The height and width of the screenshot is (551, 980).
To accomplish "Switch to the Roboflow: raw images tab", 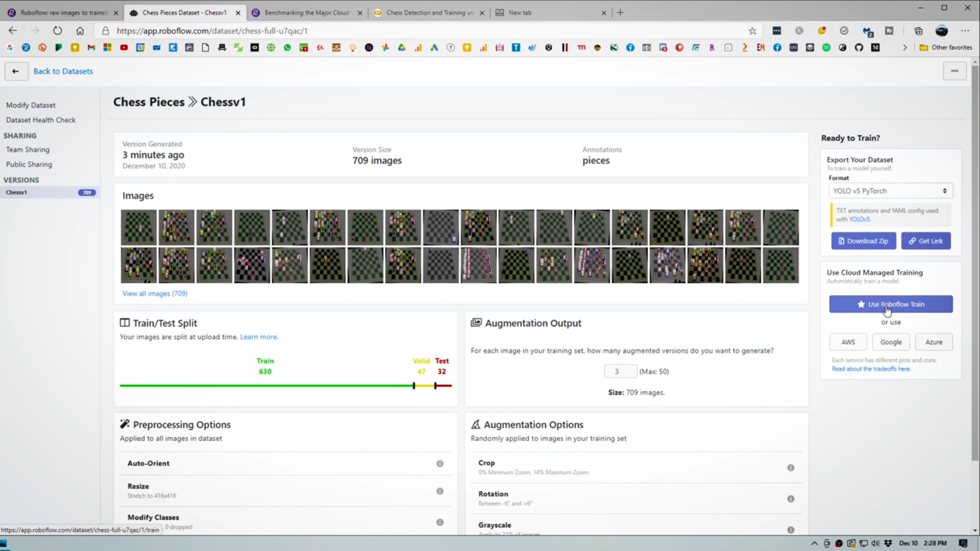I will 62,13.
